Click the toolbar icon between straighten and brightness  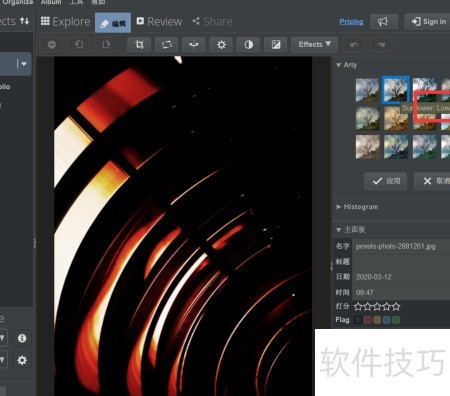click(x=194, y=45)
